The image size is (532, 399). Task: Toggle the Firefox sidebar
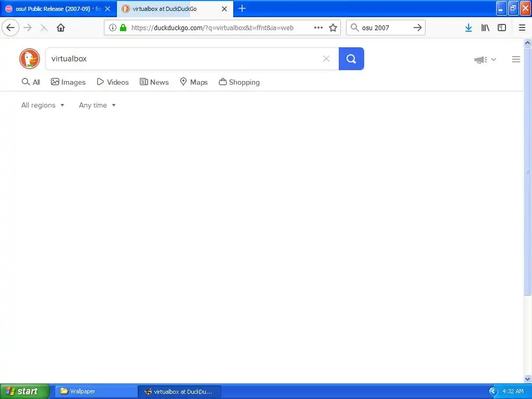502,28
